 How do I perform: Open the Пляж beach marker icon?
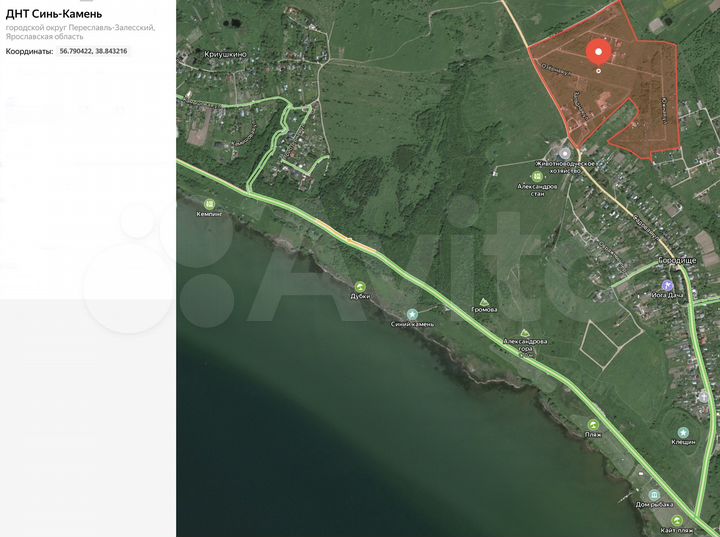click(593, 424)
